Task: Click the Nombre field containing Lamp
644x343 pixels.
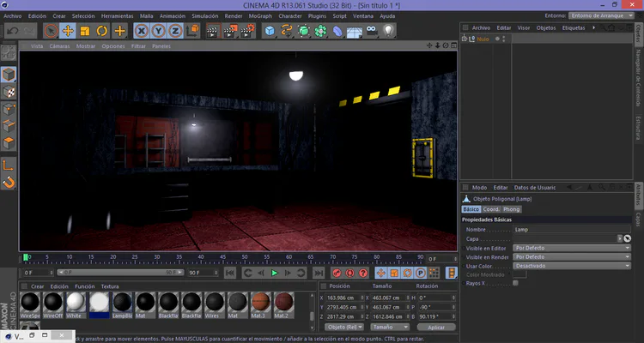Action: [572, 229]
